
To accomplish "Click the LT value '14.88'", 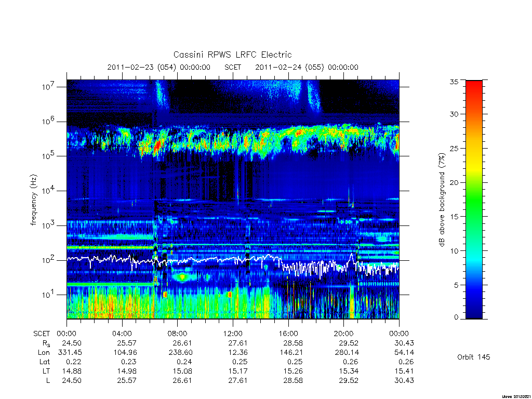I will [72, 371].
